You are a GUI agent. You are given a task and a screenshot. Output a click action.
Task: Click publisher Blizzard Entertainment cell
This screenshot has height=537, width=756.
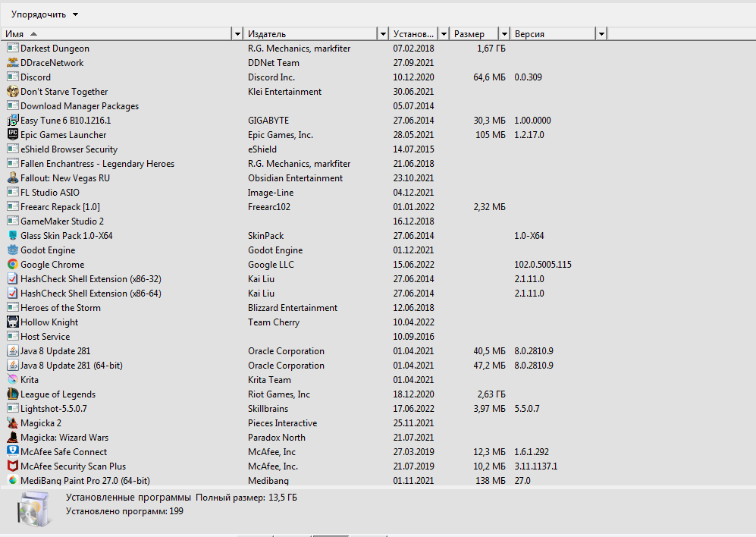(x=293, y=308)
